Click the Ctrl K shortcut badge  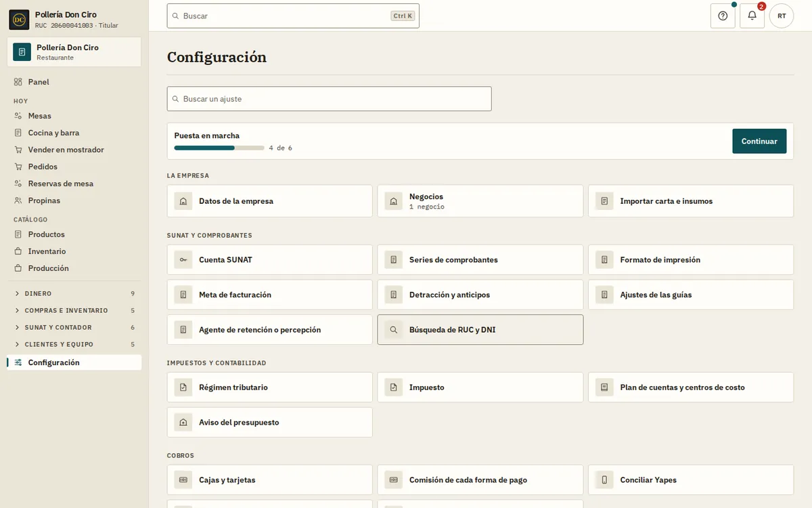pos(403,16)
